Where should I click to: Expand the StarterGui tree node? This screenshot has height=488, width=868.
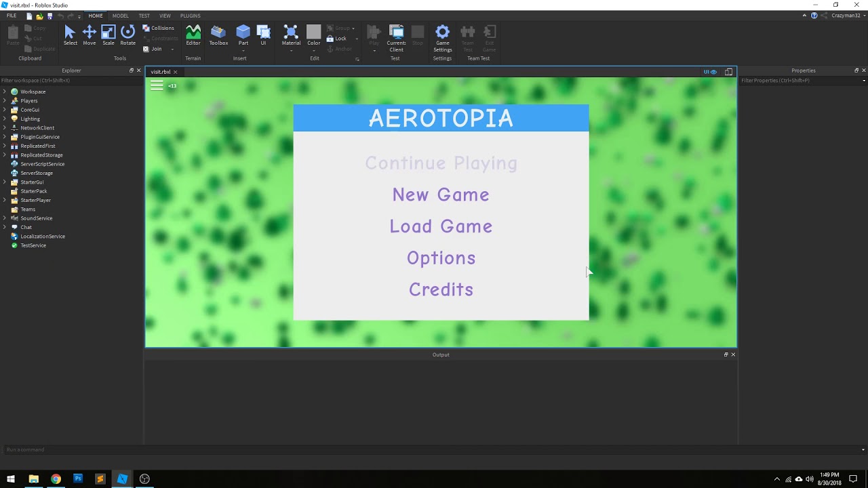click(x=5, y=182)
